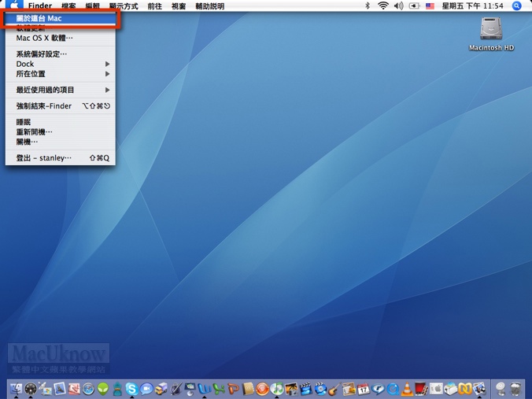Open the Wi-Fi status menu

[x=383, y=6]
